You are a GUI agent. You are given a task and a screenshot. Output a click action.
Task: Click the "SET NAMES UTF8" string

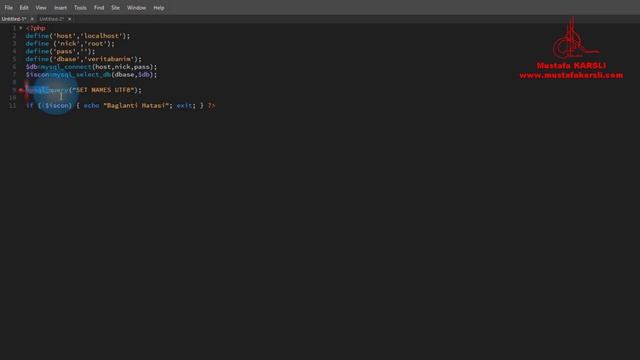(103, 90)
